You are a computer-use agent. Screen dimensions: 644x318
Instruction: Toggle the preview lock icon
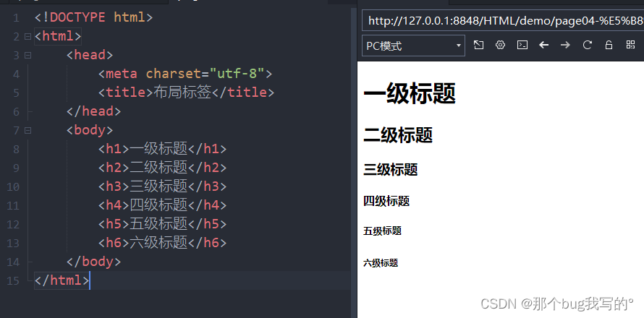[x=609, y=45]
